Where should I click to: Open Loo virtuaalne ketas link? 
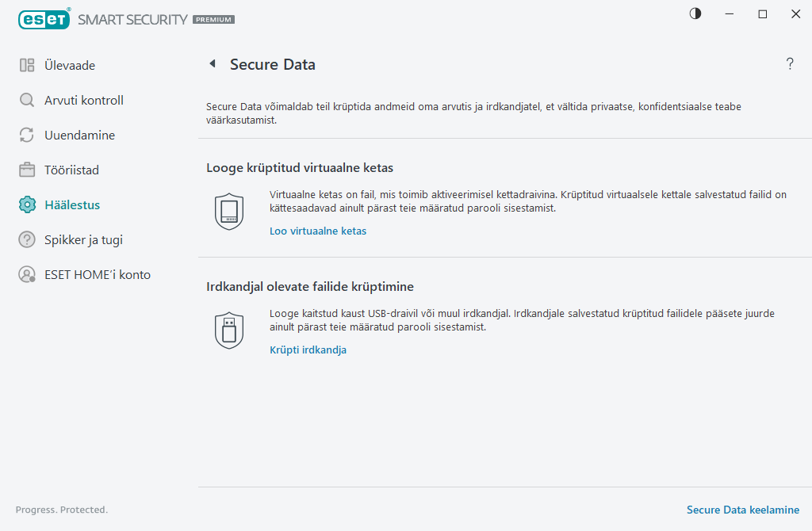click(318, 231)
